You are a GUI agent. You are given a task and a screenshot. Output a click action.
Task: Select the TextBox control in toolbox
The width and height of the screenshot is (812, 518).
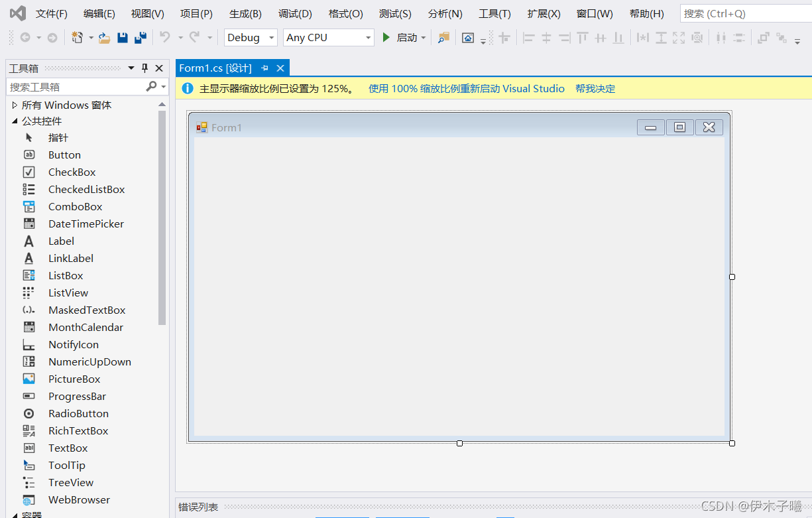pos(68,448)
